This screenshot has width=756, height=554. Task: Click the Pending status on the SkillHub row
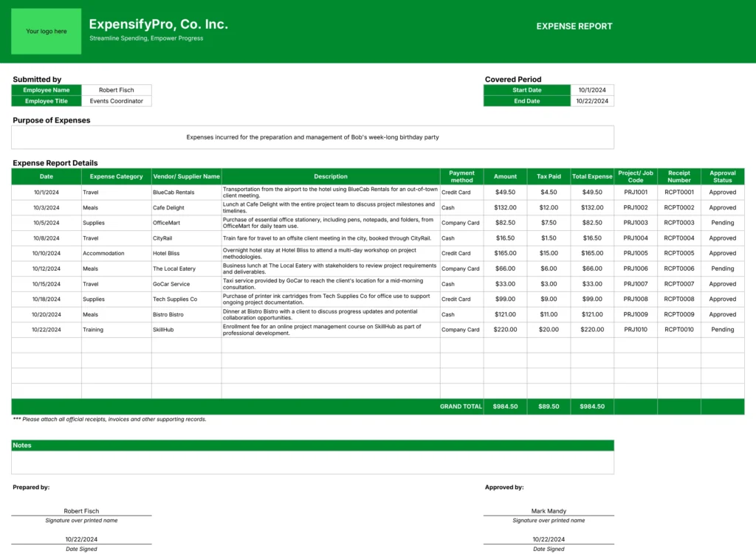722,330
